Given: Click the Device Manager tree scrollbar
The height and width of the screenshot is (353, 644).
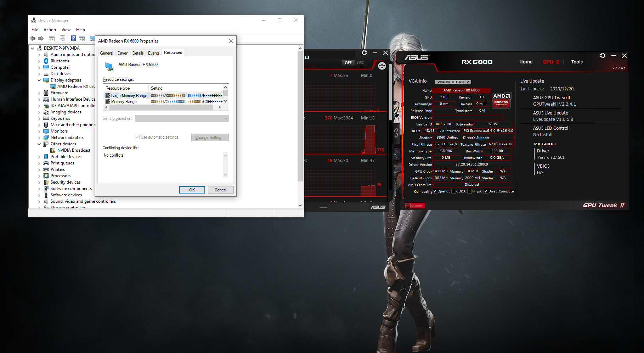Looking at the screenshot, I should [300, 117].
